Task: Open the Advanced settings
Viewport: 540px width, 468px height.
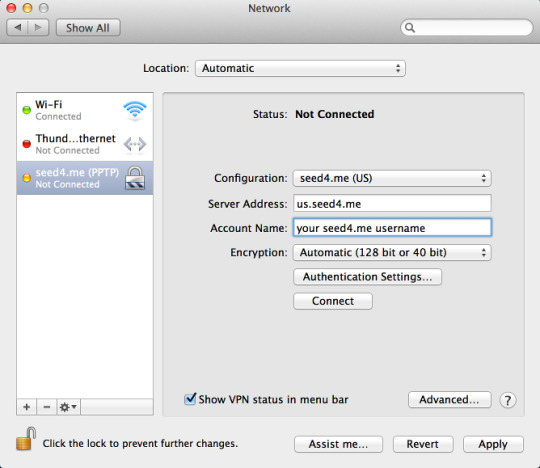Action: point(449,399)
